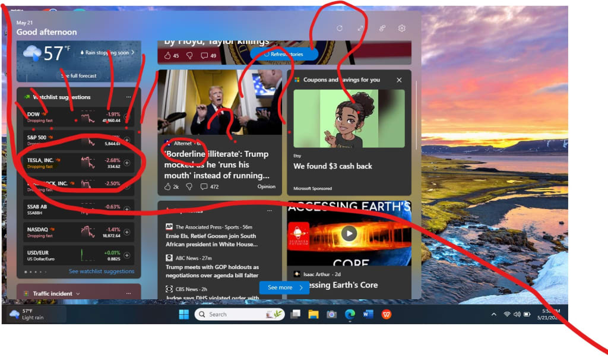Click the Microsoft logo in Coupons card
The image size is (608, 364).
(297, 80)
